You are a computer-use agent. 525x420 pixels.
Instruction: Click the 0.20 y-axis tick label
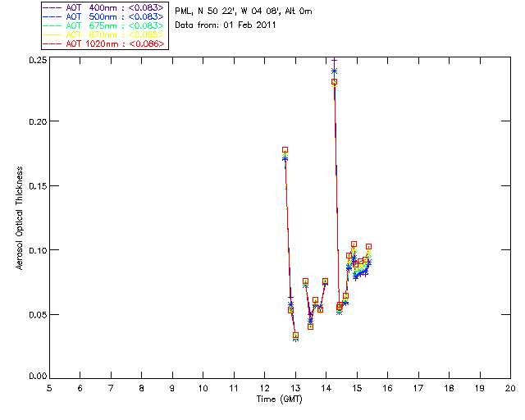pyautogui.click(x=38, y=121)
